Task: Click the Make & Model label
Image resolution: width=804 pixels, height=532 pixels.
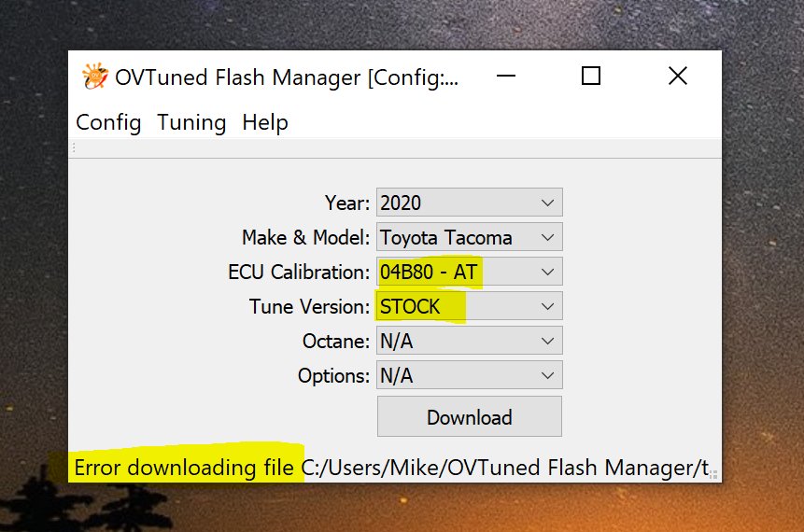Action: pos(305,238)
